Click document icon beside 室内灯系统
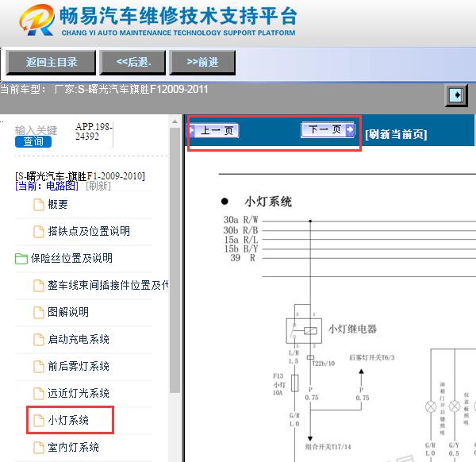Image resolution: width=476 pixels, height=462 pixels. tap(39, 448)
